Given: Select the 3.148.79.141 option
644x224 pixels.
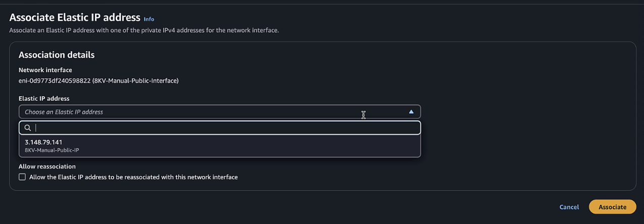Looking at the screenshot, I should [x=43, y=142].
